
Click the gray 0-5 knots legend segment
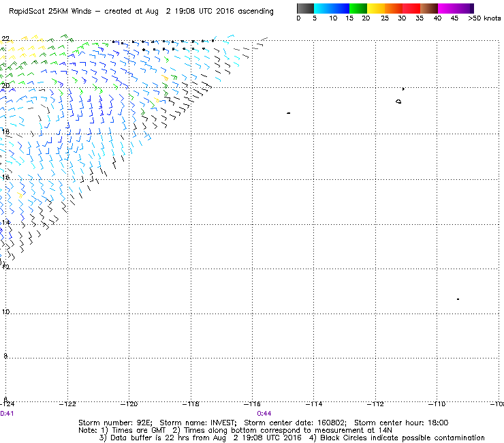click(x=305, y=8)
